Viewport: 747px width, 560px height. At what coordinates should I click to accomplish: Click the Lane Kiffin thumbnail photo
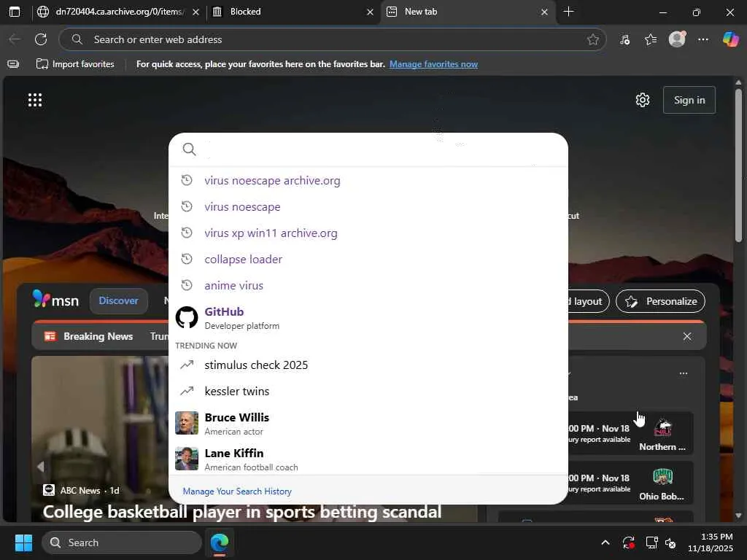(187, 459)
